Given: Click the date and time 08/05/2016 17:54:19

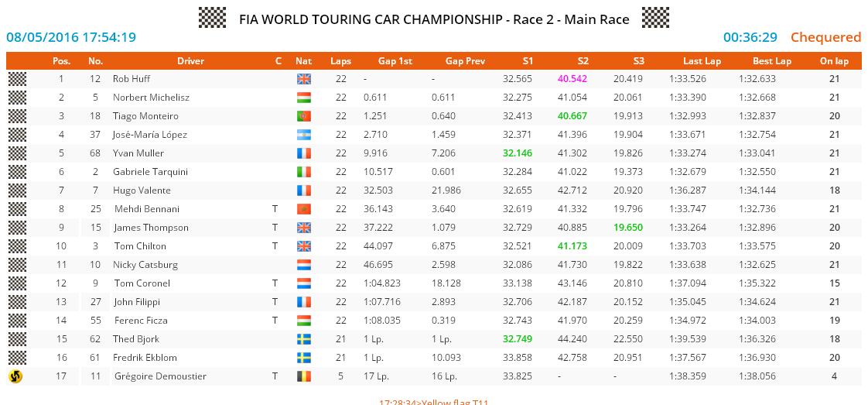Looking at the screenshot, I should point(71,37).
